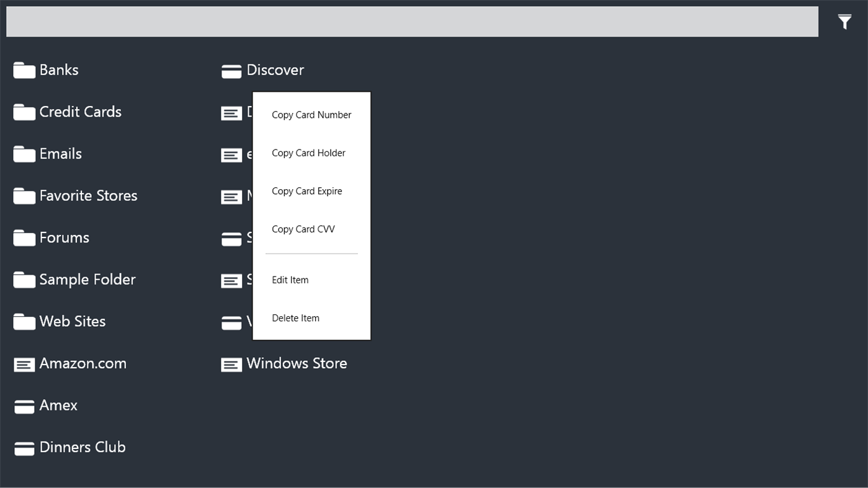This screenshot has height=488, width=868.
Task: Open the filter icon at top right
Action: [x=844, y=21]
